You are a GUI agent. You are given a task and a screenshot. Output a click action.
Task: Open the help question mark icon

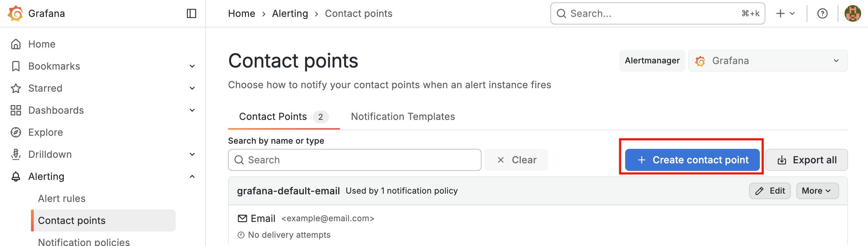823,13
